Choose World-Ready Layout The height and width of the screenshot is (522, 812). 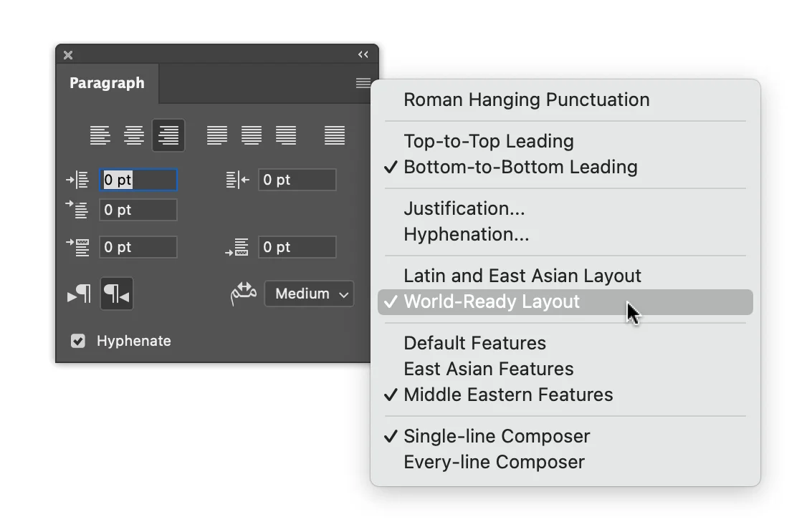565,302
